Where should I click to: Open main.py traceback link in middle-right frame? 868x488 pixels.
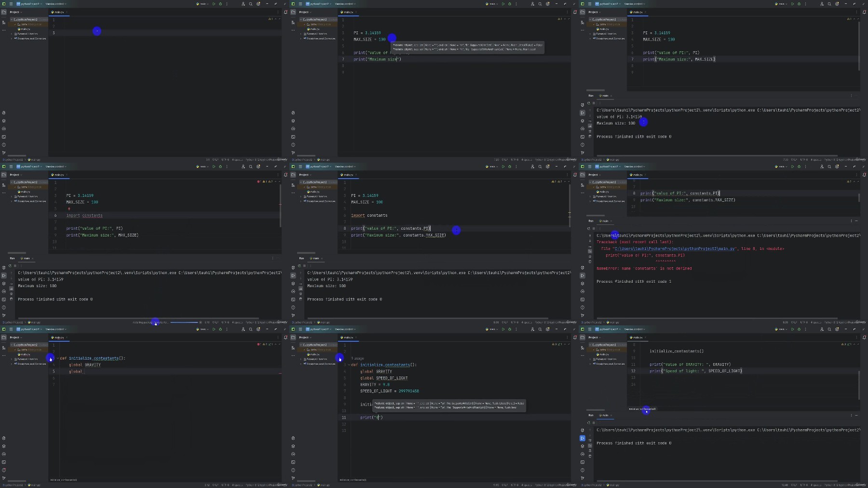675,249
